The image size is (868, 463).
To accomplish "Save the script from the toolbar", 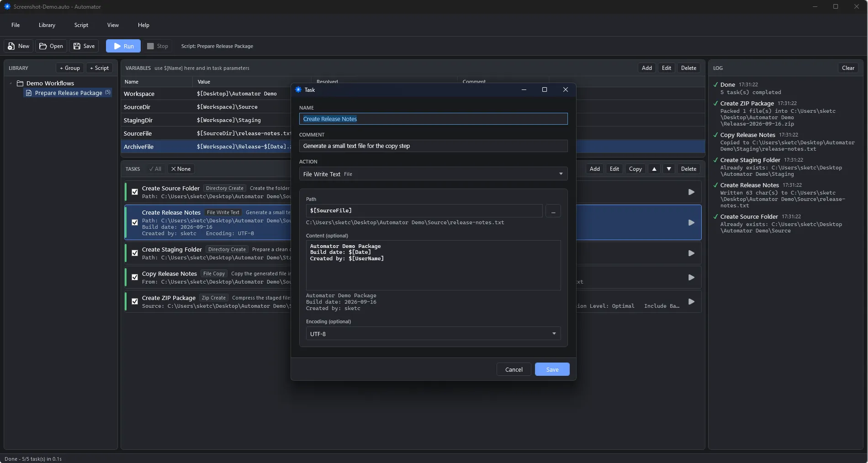I will click(84, 46).
